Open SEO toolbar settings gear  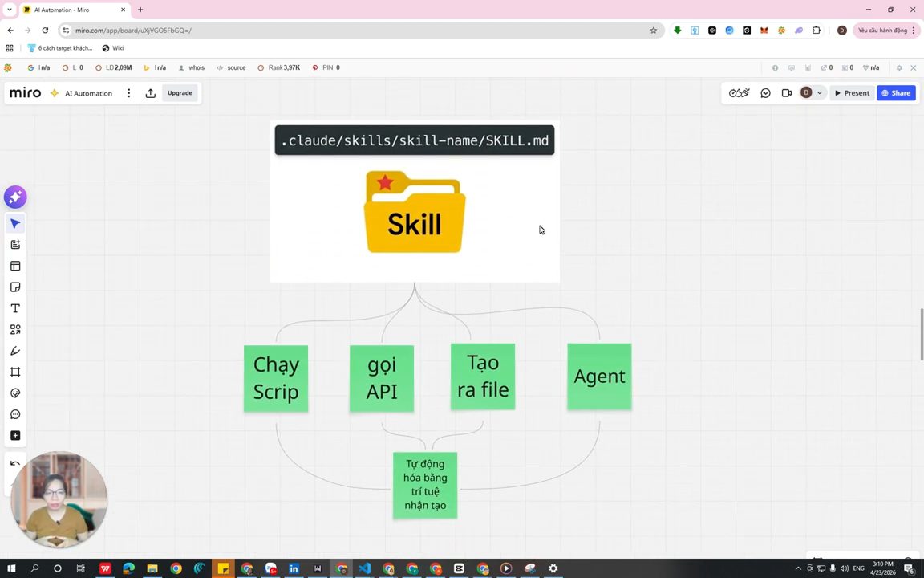[x=899, y=67]
